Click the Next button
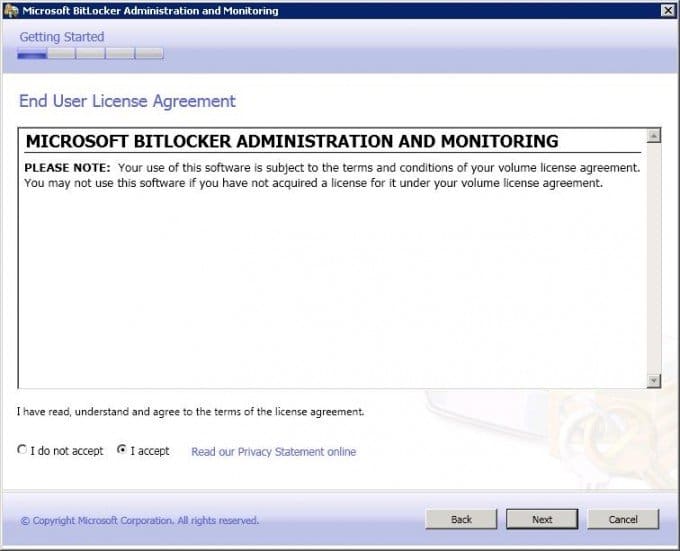The width and height of the screenshot is (680, 551). point(542,519)
